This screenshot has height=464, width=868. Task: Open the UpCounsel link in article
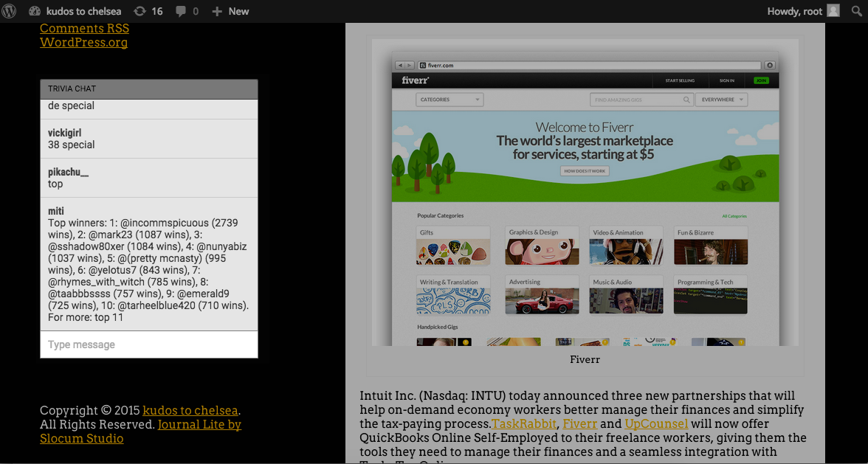(x=656, y=424)
